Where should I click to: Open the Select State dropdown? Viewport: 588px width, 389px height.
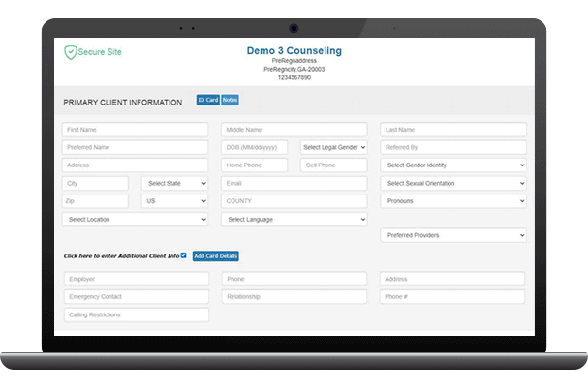point(174,183)
